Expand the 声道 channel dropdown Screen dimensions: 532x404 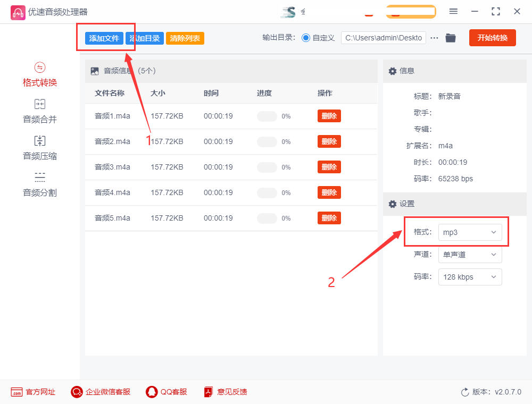point(470,255)
